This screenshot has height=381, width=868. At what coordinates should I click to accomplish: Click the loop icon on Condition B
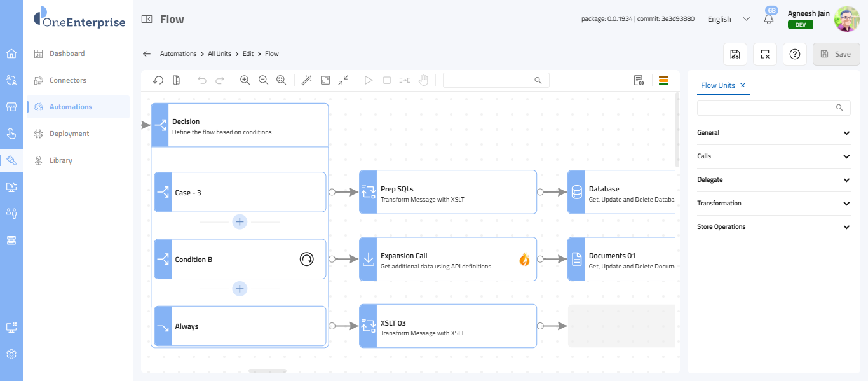(307, 259)
